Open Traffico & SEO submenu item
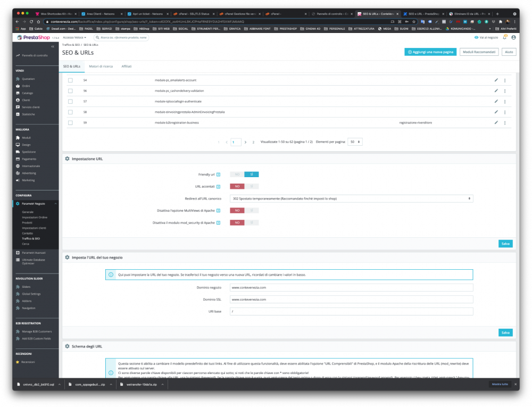Screen dimensions: 532x407 (31, 239)
